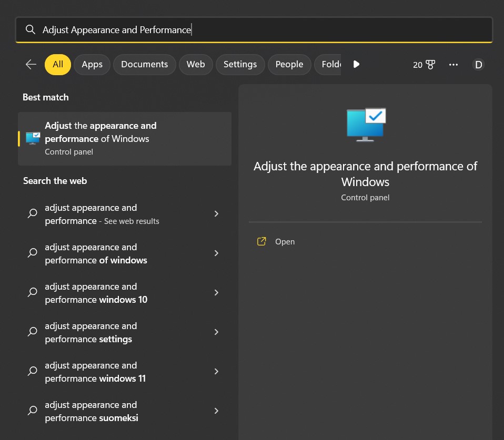Image resolution: width=504 pixels, height=440 pixels.
Task: Click the search icon beside suomeksi suggestion
Action: 32,411
